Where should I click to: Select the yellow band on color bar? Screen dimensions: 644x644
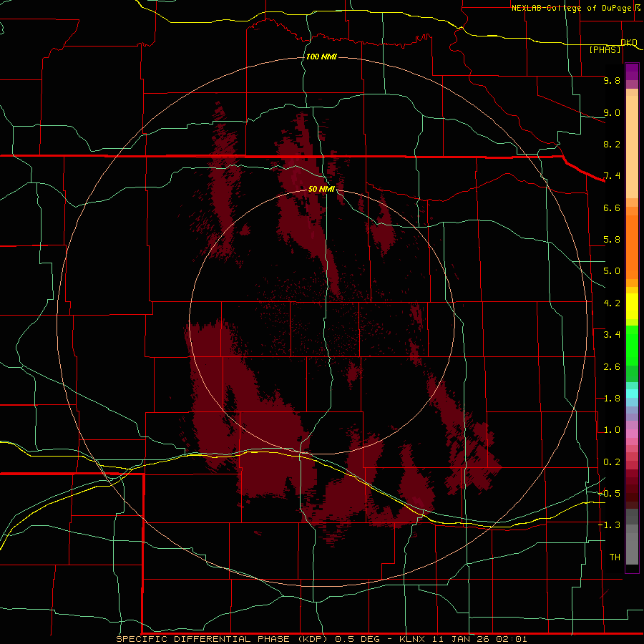[x=632, y=306]
